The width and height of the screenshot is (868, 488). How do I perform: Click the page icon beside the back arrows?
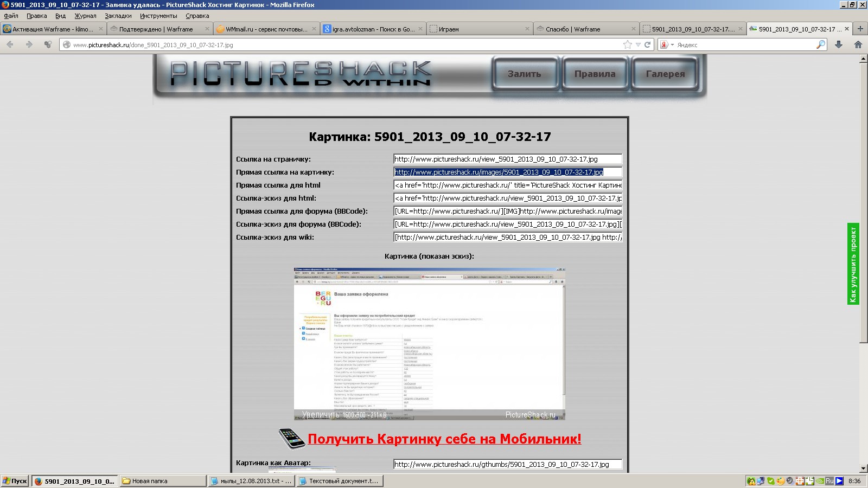[x=48, y=44]
